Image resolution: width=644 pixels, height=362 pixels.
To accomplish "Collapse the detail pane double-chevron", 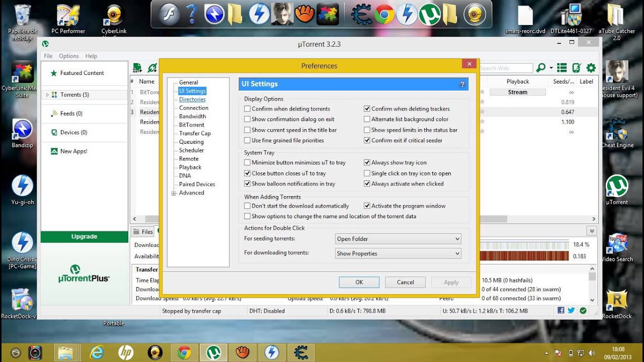I will pos(591,231).
